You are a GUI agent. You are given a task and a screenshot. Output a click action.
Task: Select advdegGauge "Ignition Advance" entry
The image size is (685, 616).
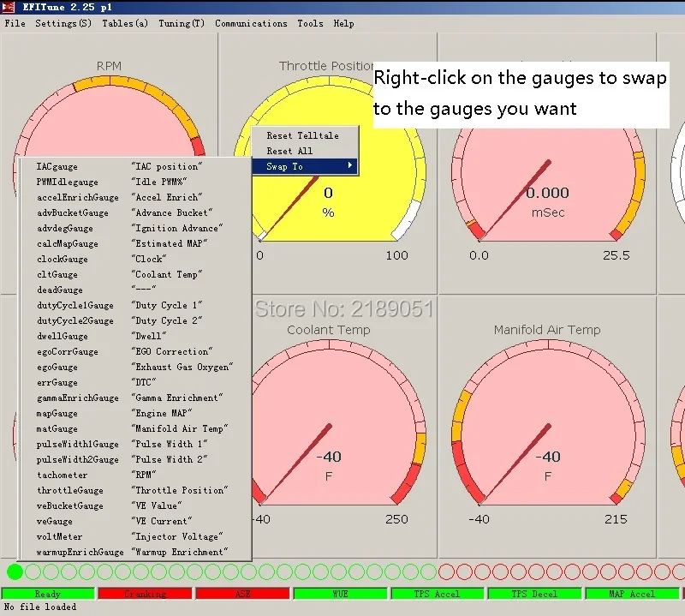point(134,228)
